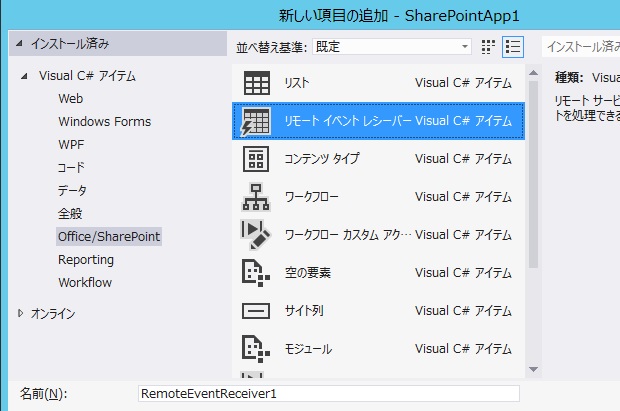Screen dimensions: 620x411
Task: Select the リスト item icon
Action: coord(257,83)
